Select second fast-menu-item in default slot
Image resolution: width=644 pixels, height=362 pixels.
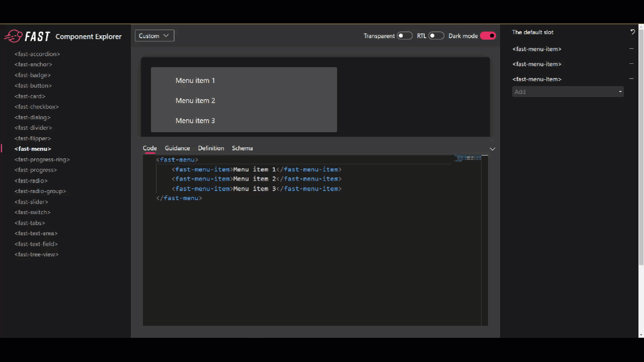click(537, 64)
